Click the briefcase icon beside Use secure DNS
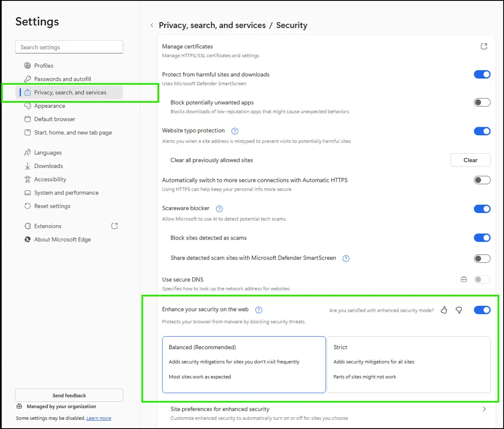Image resolution: width=504 pixels, height=429 pixels. click(464, 279)
